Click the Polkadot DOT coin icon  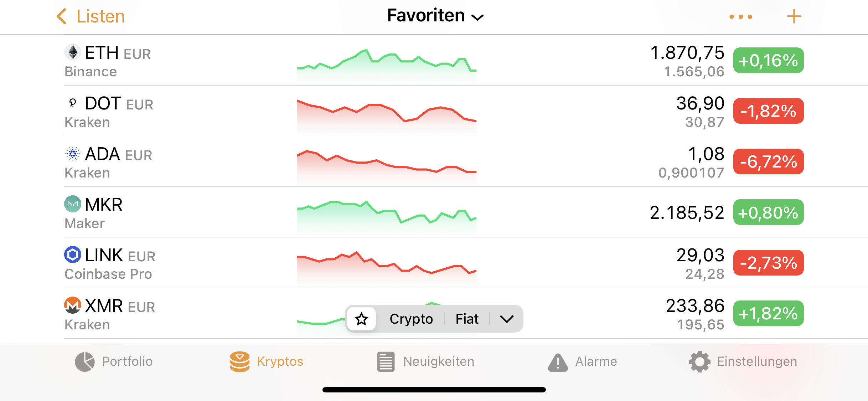coord(73,103)
